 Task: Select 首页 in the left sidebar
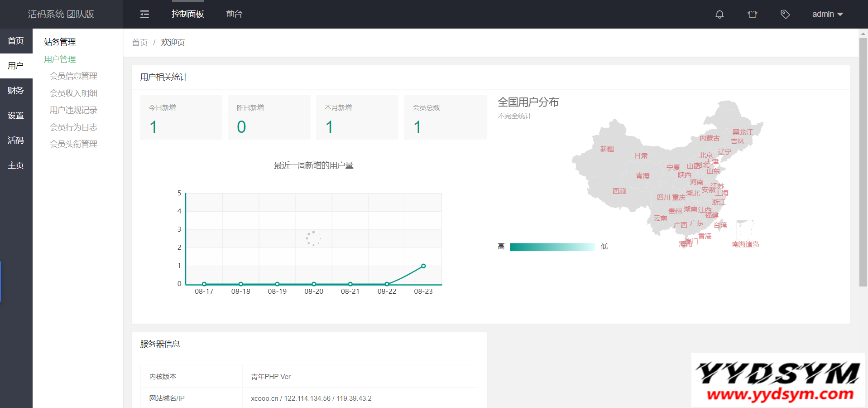point(16,41)
